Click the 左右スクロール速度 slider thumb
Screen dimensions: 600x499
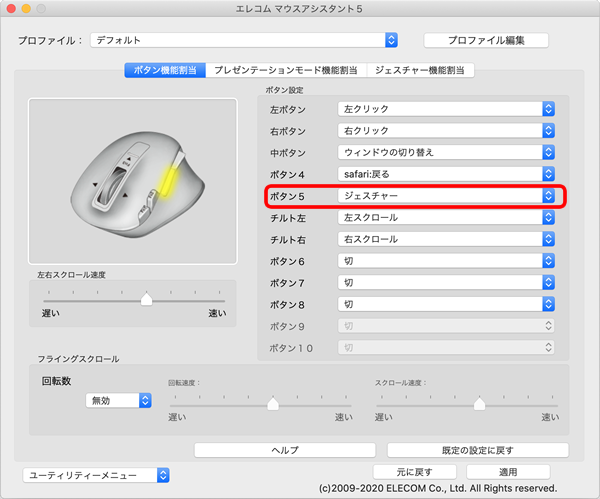(x=147, y=299)
